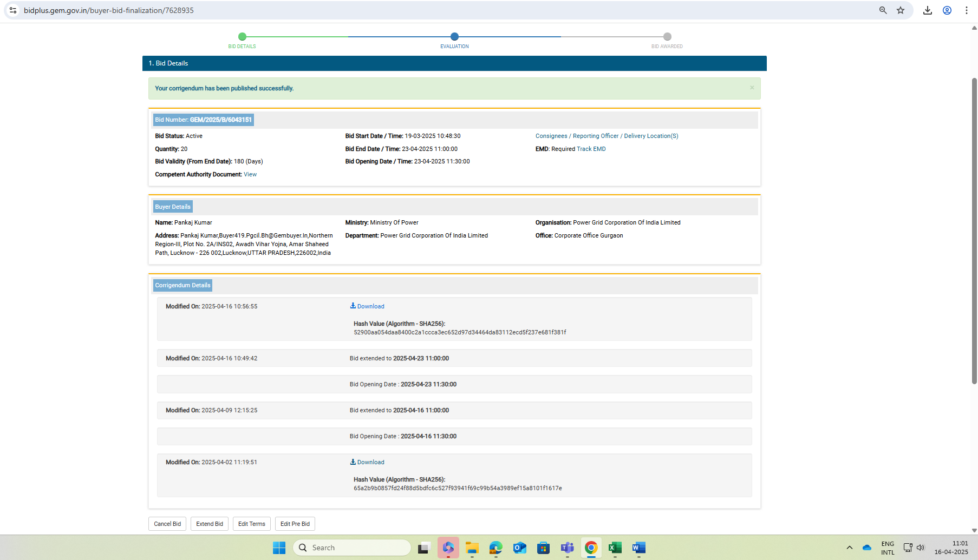Open Word from the taskbar

639,548
